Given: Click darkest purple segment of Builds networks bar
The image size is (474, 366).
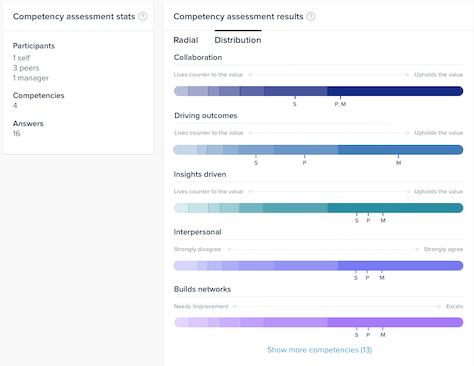Looking at the screenshot, I should coord(395,322).
